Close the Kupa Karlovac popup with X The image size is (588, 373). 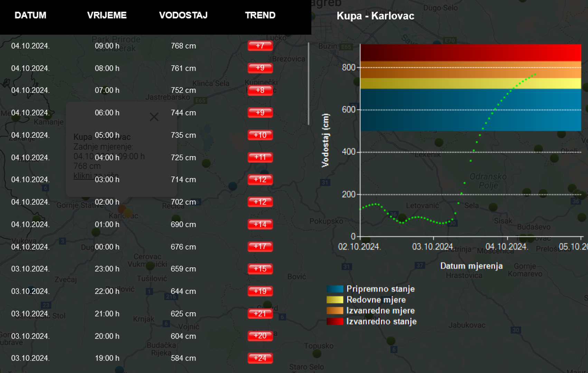coord(154,117)
